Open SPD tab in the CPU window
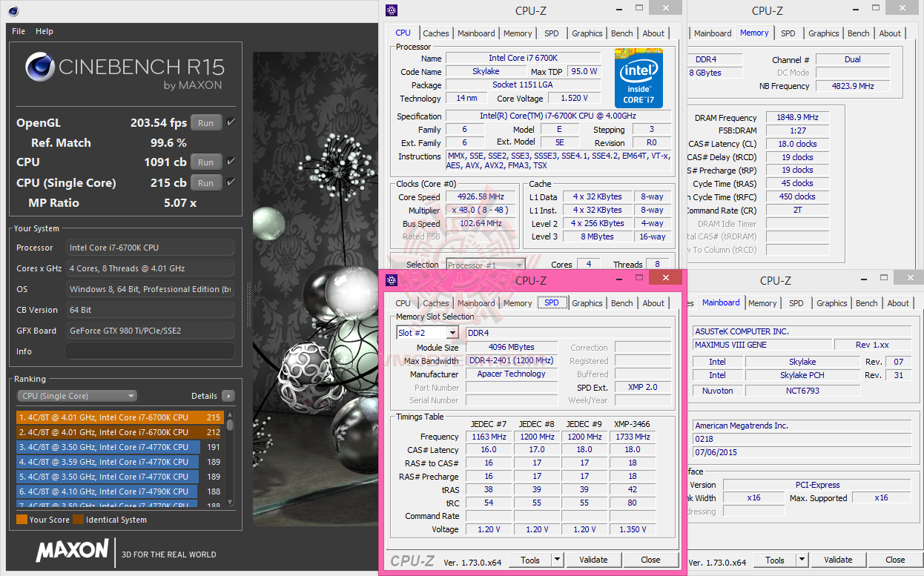924x576 pixels. (x=552, y=33)
